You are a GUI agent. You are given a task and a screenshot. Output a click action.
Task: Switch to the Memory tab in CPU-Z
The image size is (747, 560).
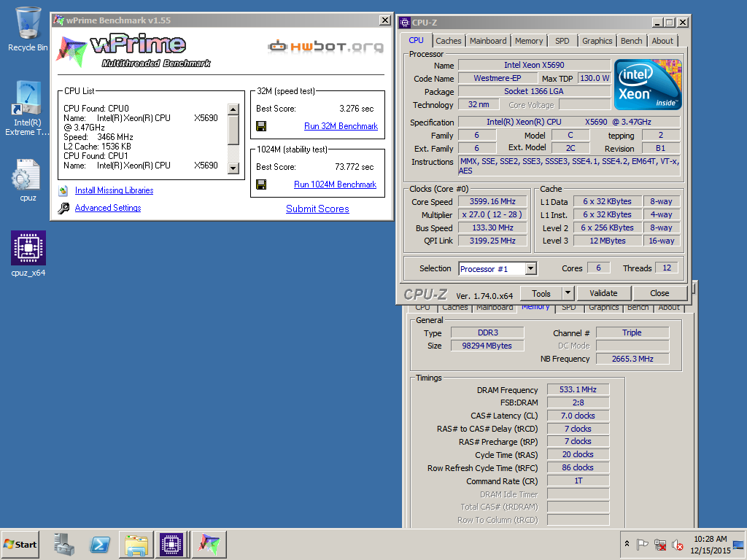coord(529,41)
